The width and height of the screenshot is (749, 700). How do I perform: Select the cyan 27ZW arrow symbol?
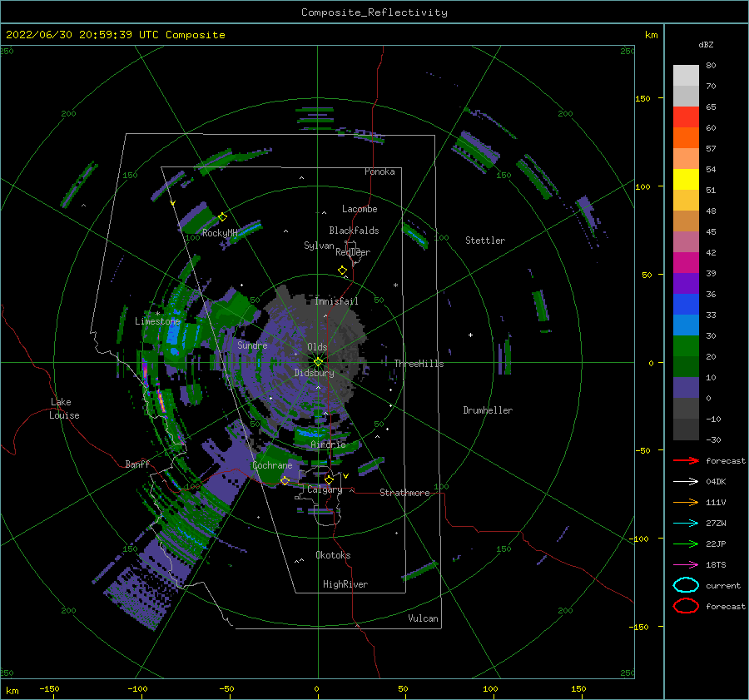(686, 524)
